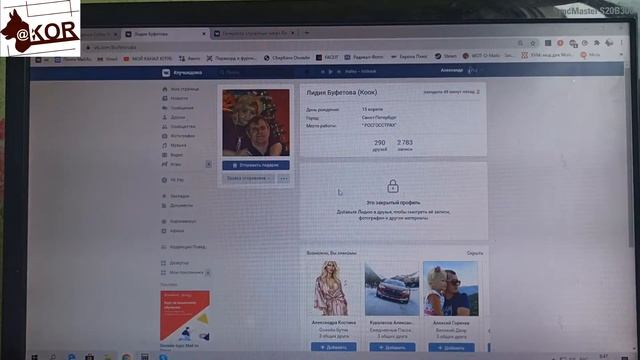Open the Музыка music sidebar item
The image size is (640, 360).
click(x=174, y=145)
